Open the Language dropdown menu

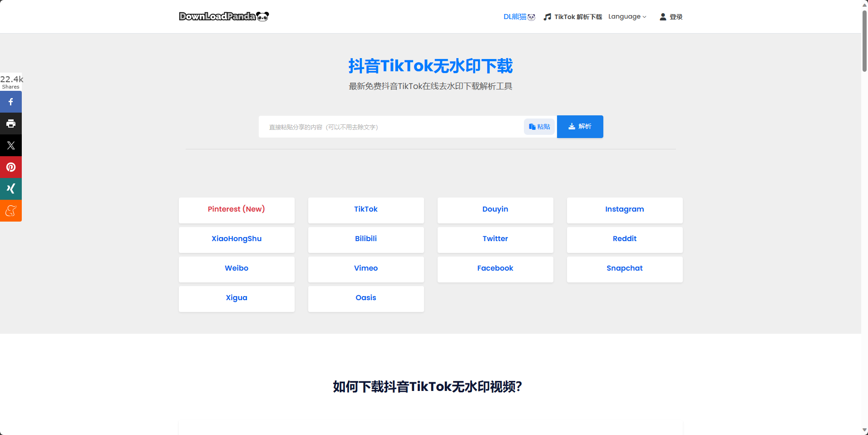point(627,17)
